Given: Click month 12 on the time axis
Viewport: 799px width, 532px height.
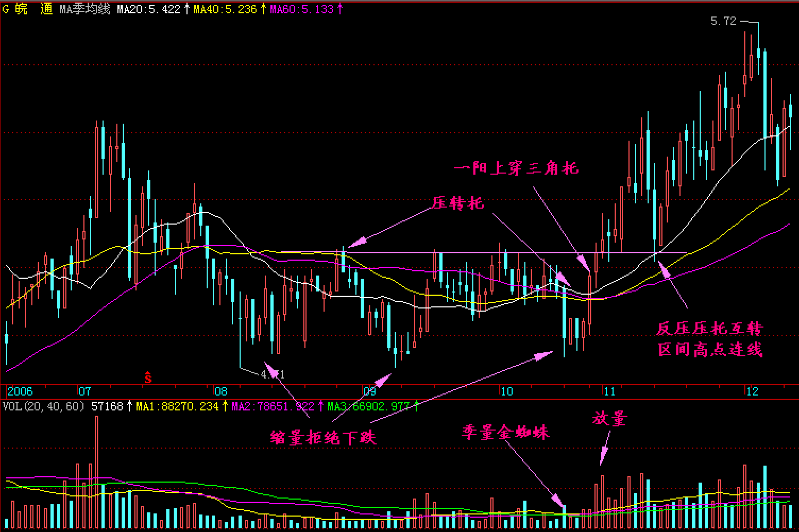Looking at the screenshot, I should 752,391.
